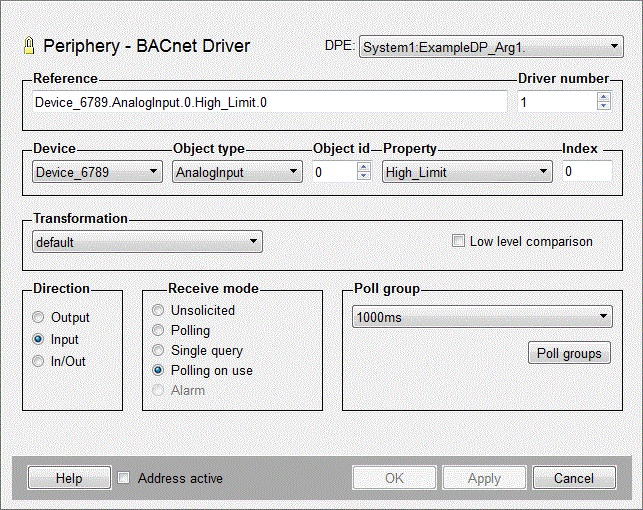643x510 pixels.
Task: Click the Poll groups button
Action: [569, 353]
